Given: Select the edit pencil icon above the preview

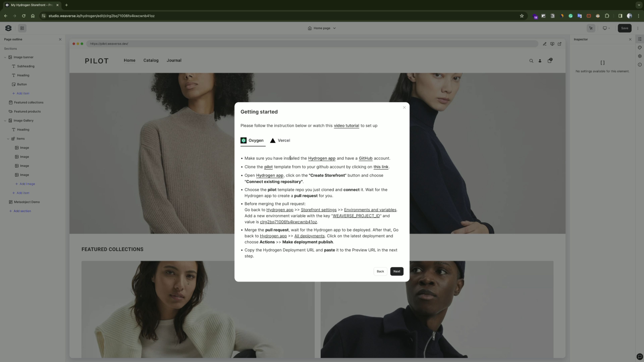Looking at the screenshot, I should click(545, 44).
